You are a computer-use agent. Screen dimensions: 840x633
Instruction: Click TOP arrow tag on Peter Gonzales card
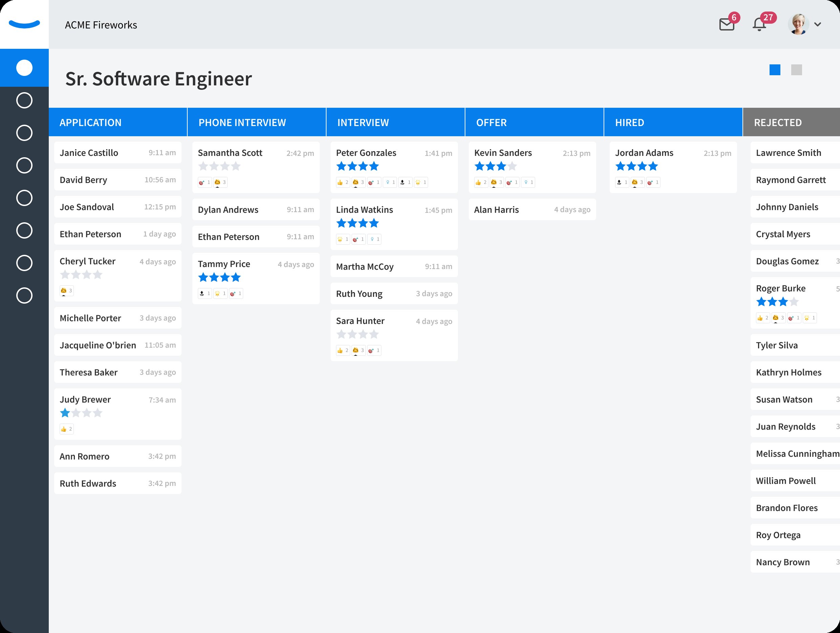405,182
